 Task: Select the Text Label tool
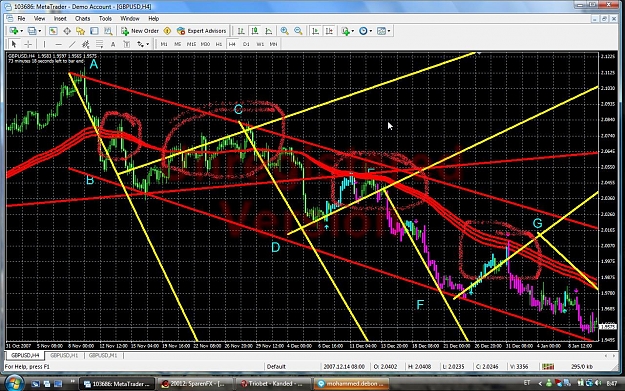[126, 44]
